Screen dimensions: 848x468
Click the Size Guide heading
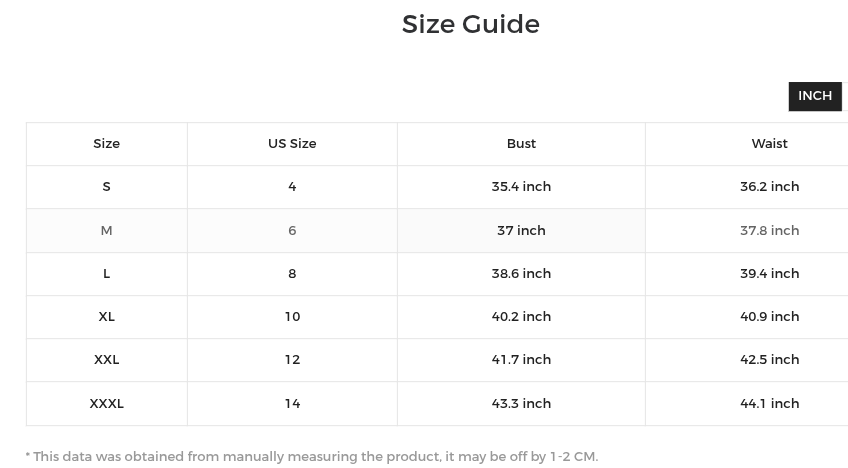pos(471,24)
